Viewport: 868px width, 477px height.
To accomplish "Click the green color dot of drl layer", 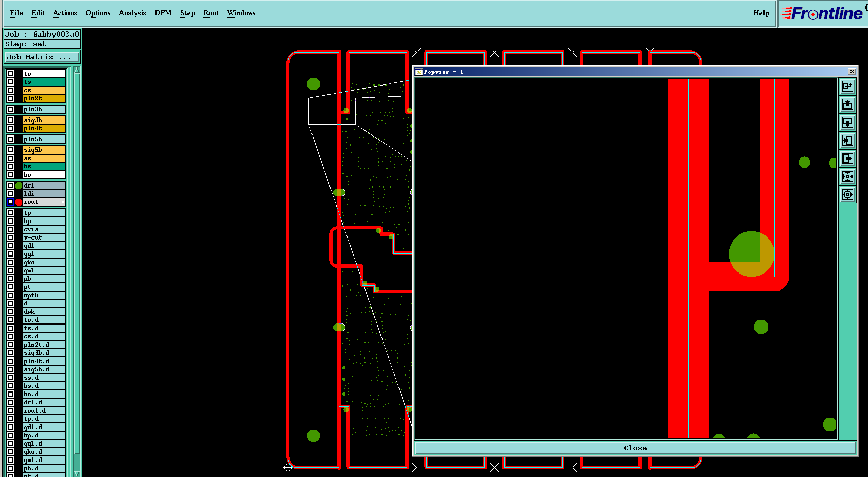I will point(19,185).
